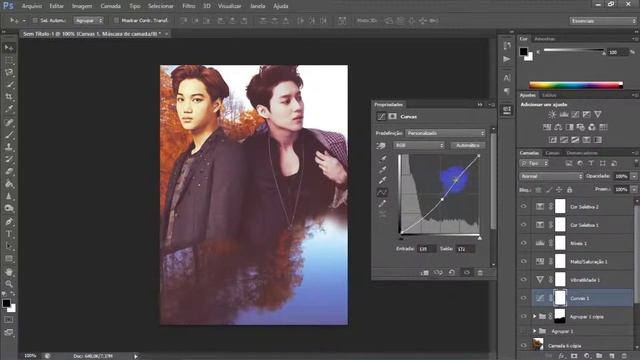Enable the Sel. Autom. checkbox
Screen dimensions: 640x360
[35, 20]
